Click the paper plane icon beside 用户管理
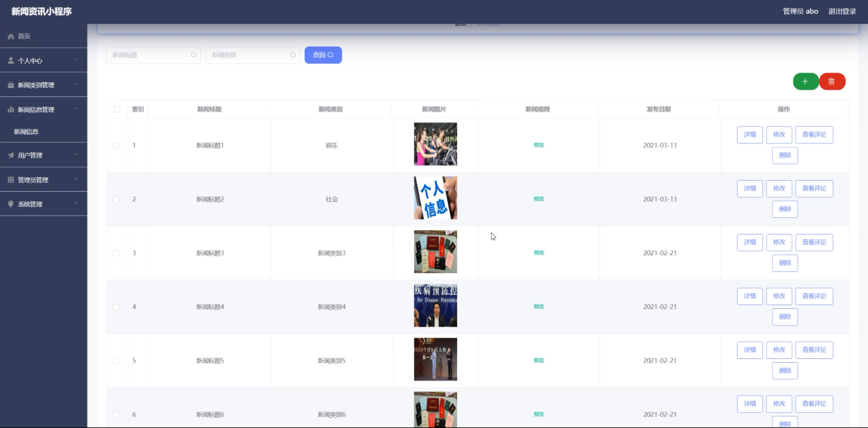Screen dimensions: 868x428 [x=11, y=156]
